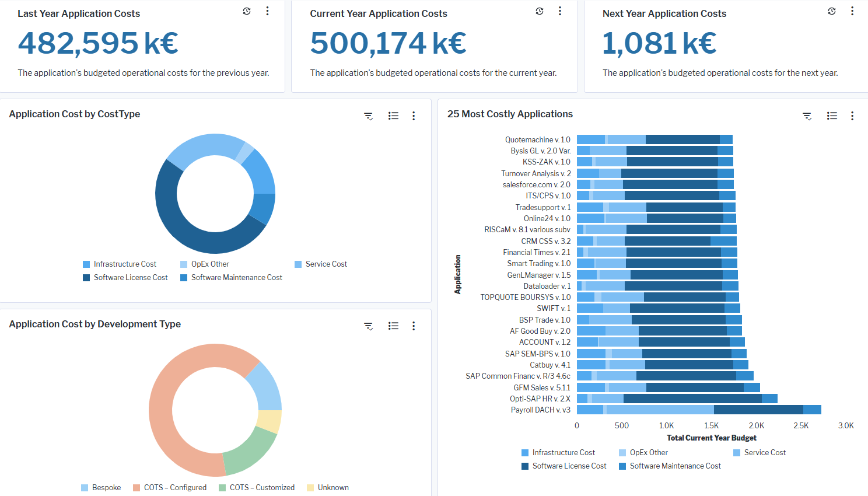Click refresh icon on Last Year Application Costs
Screen dimensions: 868x496
[247, 11]
